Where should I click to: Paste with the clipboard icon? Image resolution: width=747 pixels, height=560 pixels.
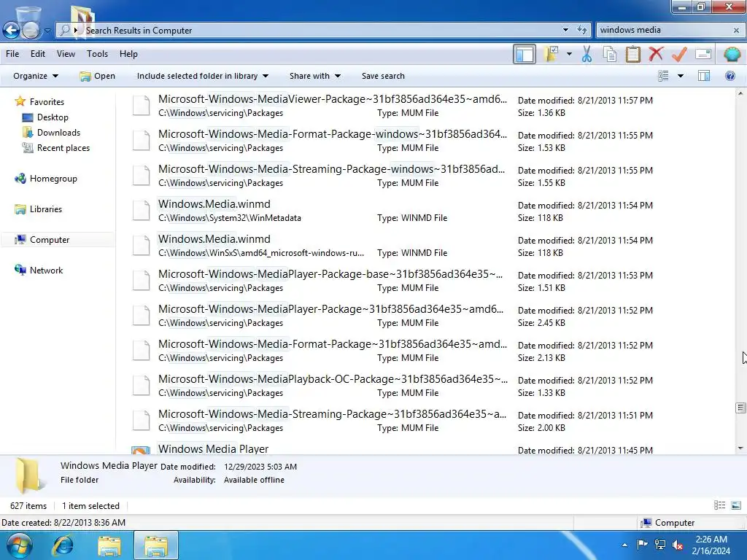[x=632, y=54]
